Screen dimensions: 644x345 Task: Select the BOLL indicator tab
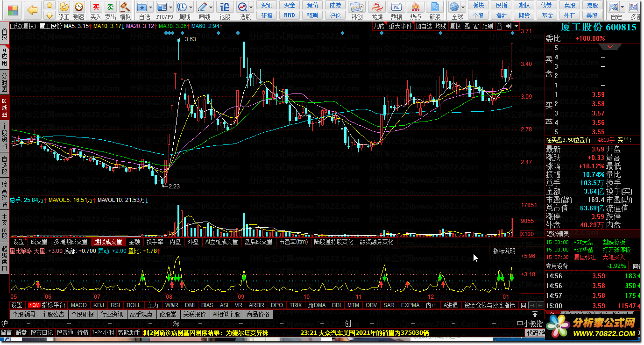tap(134, 305)
